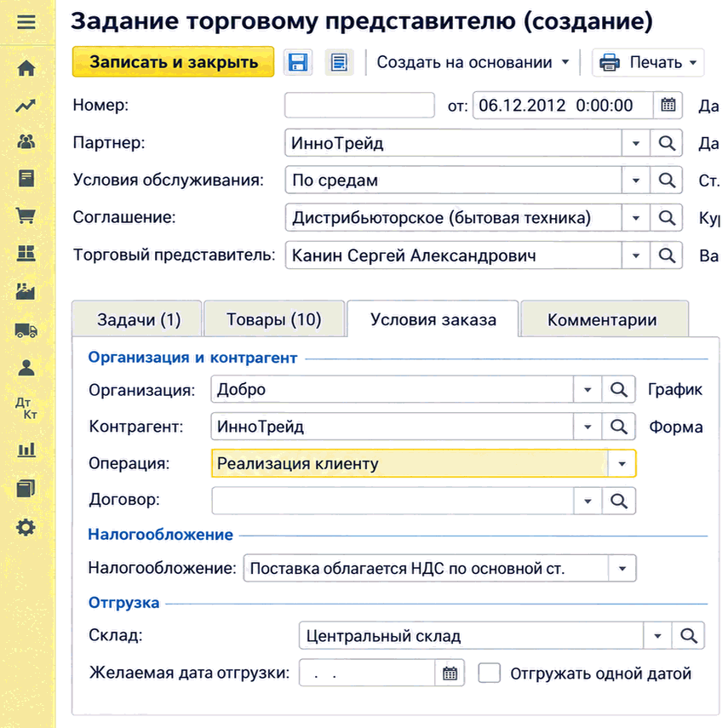
Task: Expand the Организация dropdown list
Action: pos(588,389)
